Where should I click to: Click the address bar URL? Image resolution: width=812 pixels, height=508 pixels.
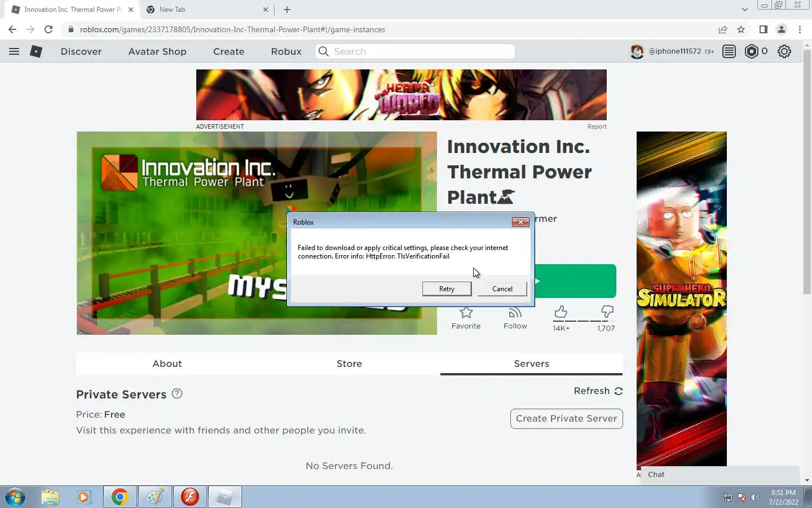point(232,29)
